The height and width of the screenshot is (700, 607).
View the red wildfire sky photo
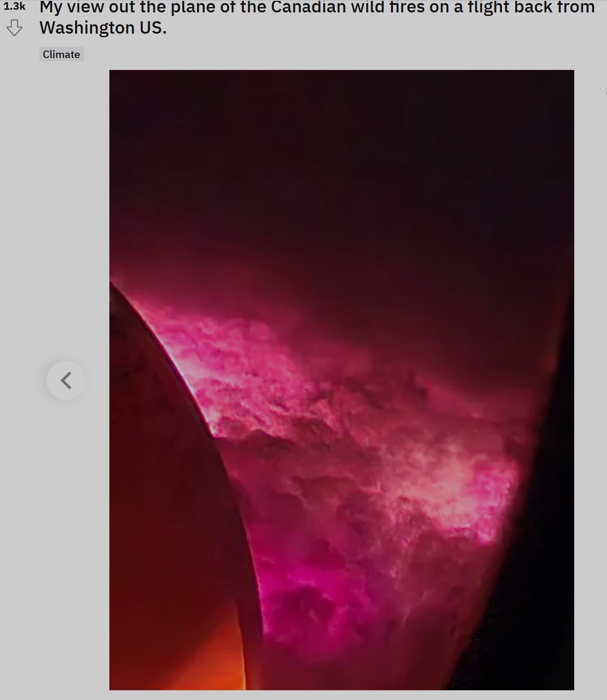[342, 380]
